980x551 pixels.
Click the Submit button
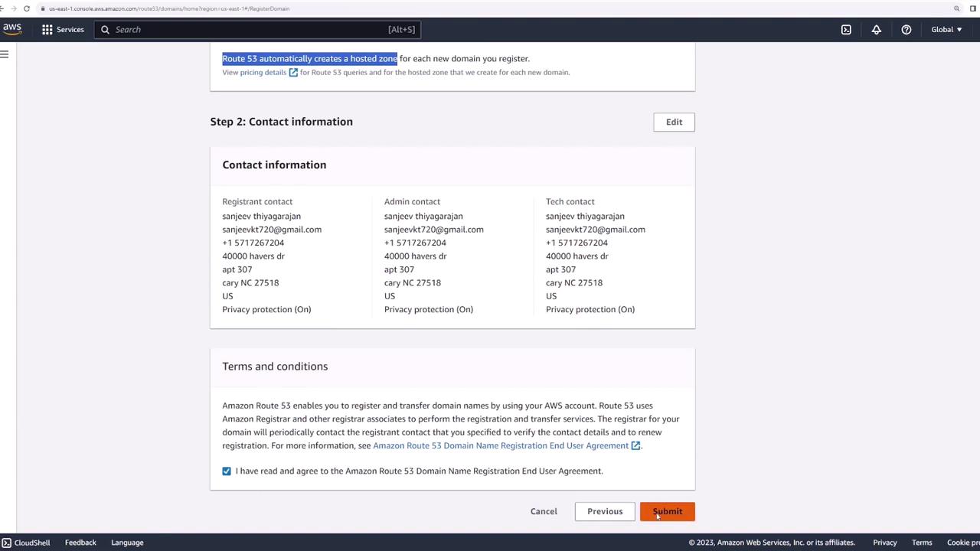coord(667,511)
